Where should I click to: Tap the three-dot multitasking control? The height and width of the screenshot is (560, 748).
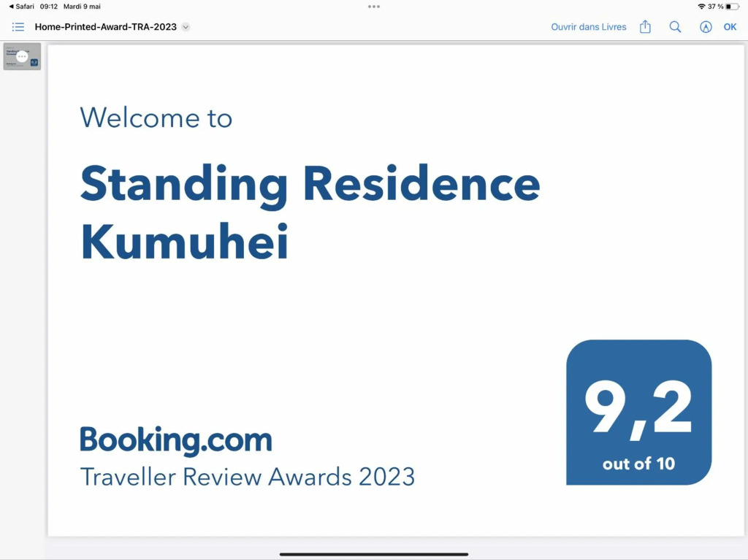[374, 7]
